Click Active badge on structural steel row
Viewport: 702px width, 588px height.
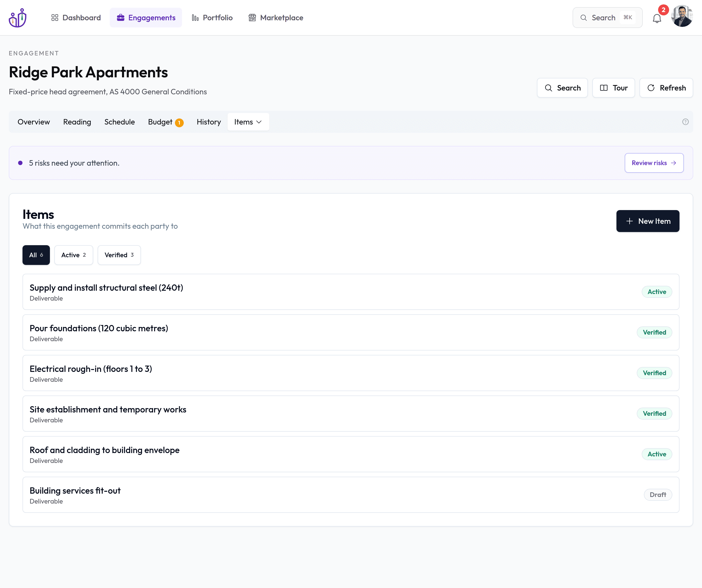(656, 292)
